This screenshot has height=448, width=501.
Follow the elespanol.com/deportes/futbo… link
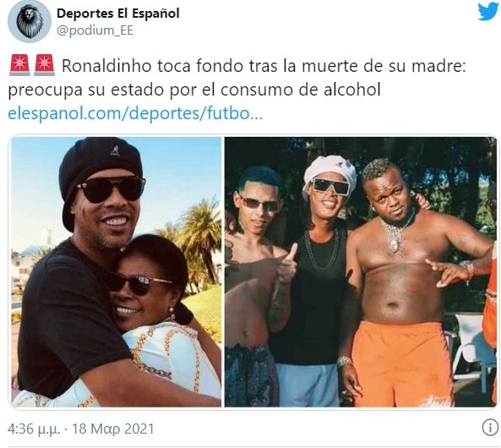(x=135, y=113)
